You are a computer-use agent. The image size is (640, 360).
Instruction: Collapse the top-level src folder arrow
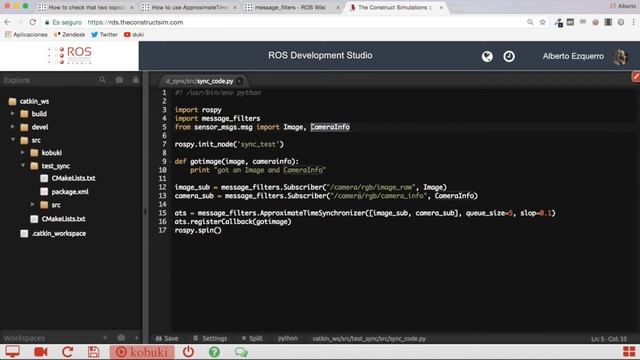tap(13, 140)
